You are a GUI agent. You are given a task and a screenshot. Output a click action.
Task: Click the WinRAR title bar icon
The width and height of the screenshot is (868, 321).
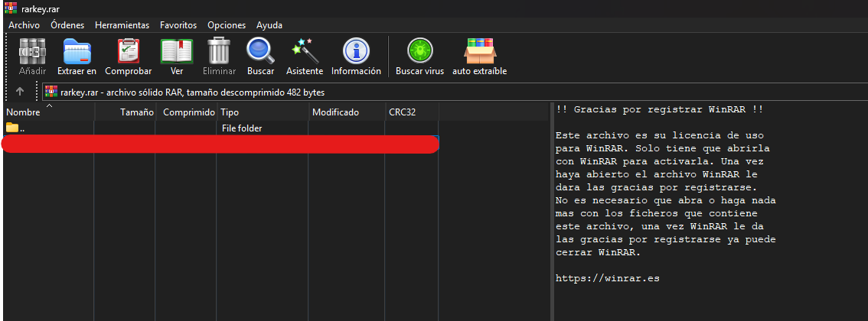pos(10,9)
